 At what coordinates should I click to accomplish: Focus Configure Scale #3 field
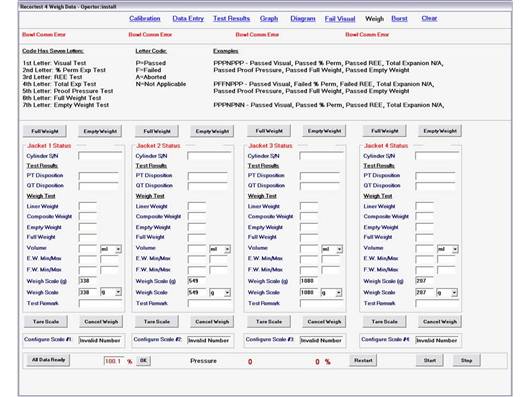(x=321, y=340)
